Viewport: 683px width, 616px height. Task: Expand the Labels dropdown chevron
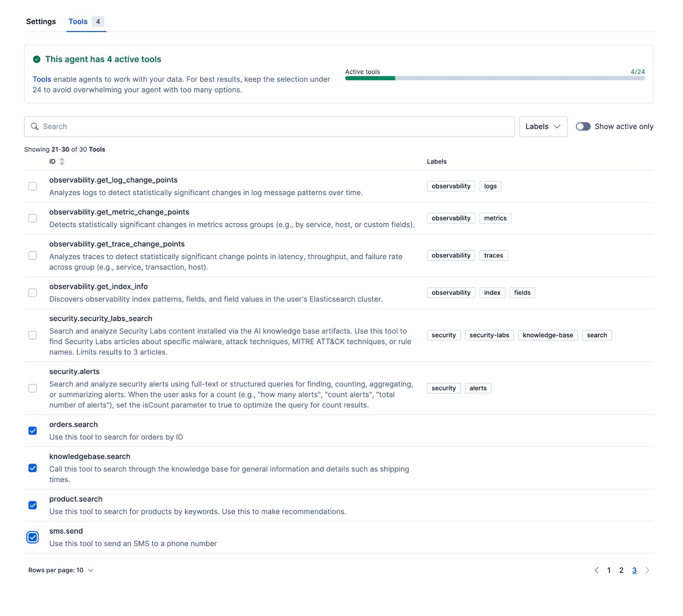pyautogui.click(x=557, y=126)
